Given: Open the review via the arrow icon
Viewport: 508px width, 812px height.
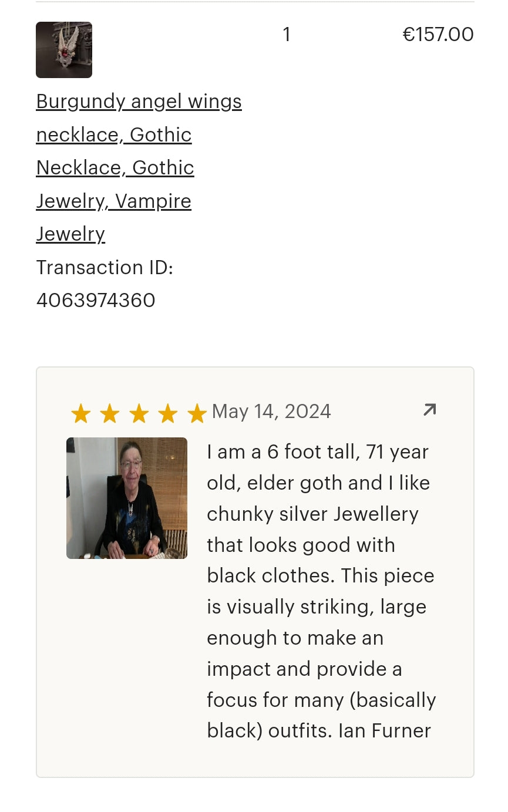Looking at the screenshot, I should pos(430,410).
